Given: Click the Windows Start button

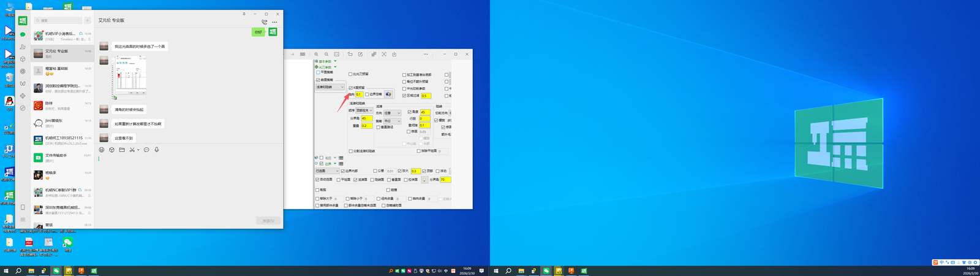Looking at the screenshot, I should point(6,270).
